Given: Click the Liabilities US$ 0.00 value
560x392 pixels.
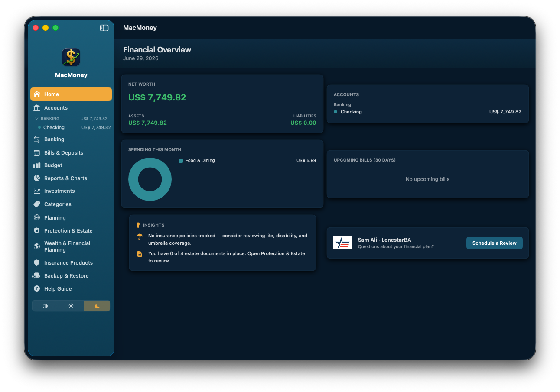Looking at the screenshot, I should pyautogui.click(x=303, y=123).
